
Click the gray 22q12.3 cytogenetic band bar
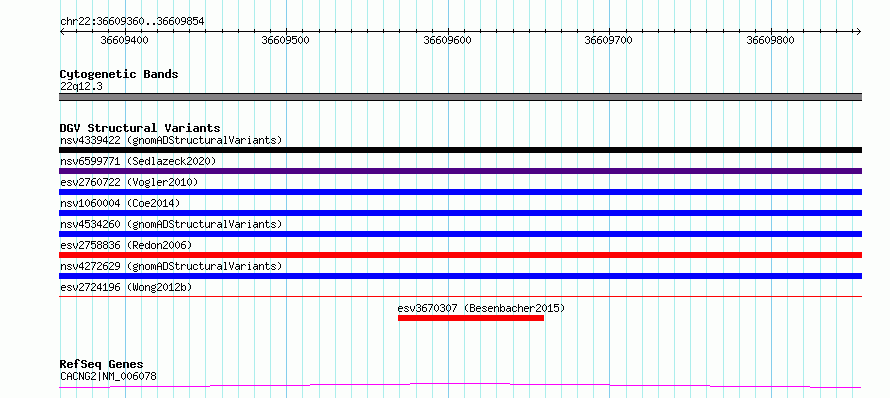pos(460,97)
